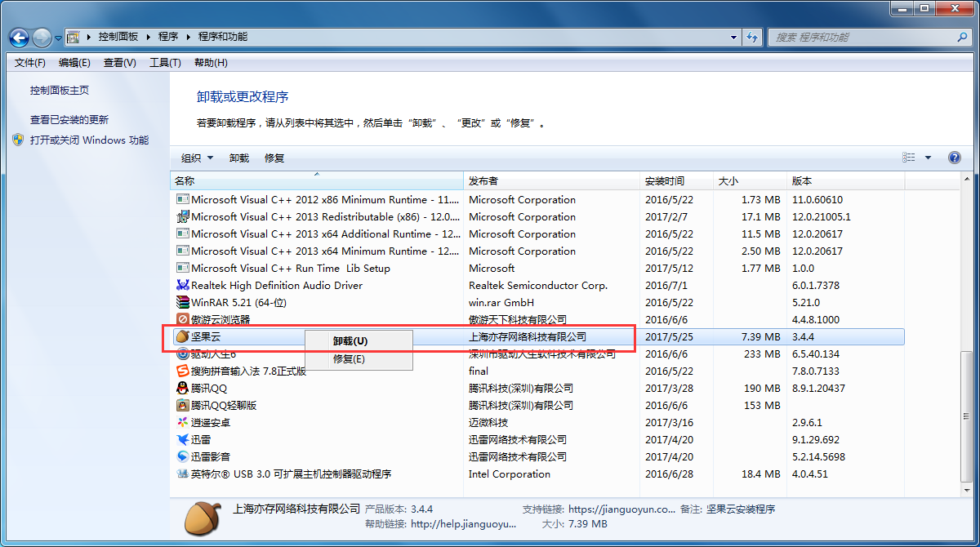This screenshot has height=547, width=980.
Task: Click the Realtek Audio Driver icon
Action: click(x=183, y=285)
